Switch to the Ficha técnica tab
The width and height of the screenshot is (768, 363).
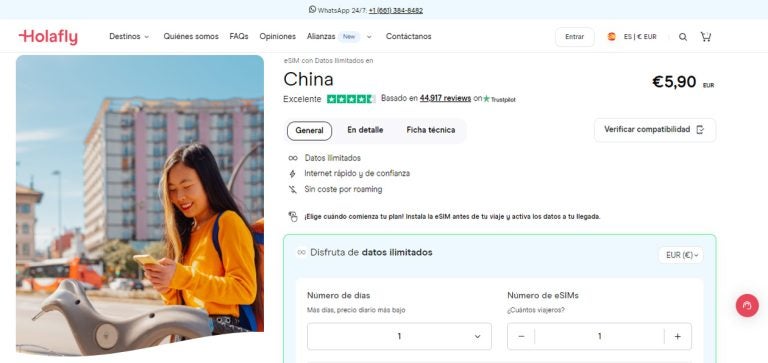tap(431, 130)
